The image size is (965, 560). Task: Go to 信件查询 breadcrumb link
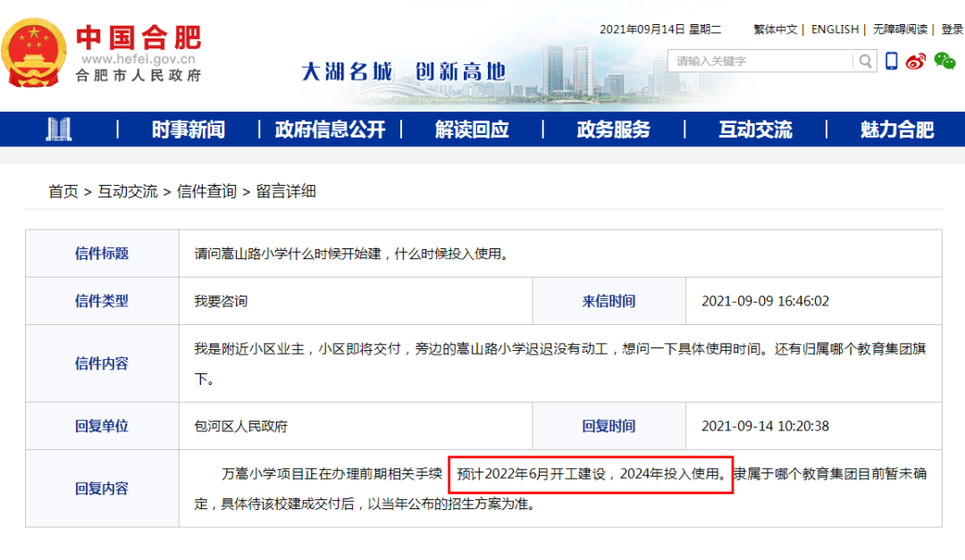206,191
